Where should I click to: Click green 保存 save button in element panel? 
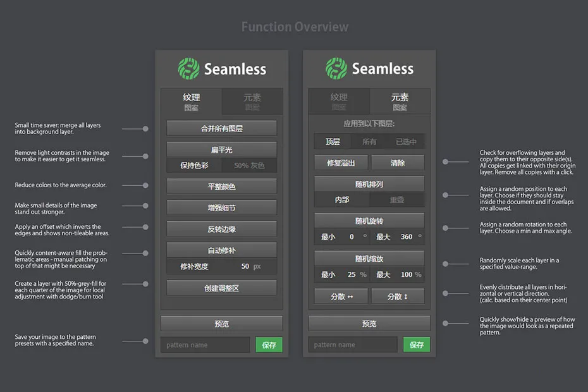point(417,345)
